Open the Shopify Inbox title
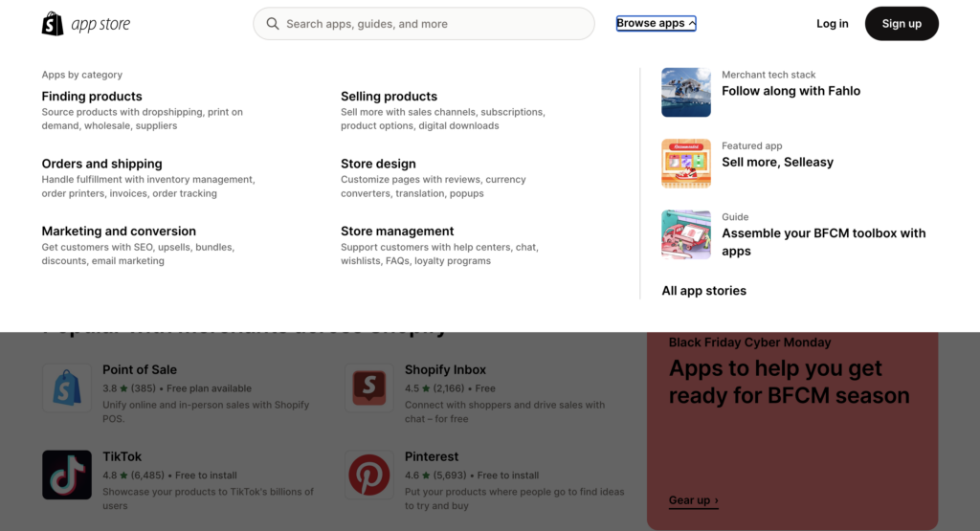 coord(445,370)
